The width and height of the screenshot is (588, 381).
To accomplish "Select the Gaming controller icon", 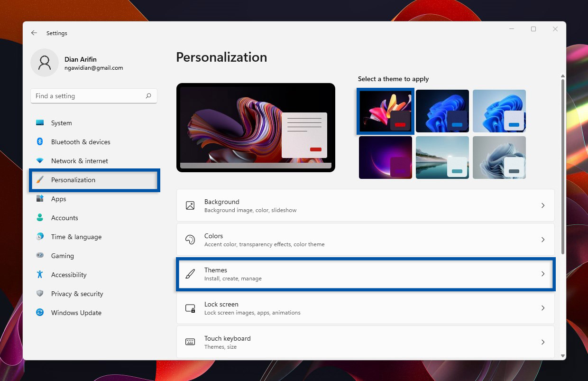I will [40, 256].
